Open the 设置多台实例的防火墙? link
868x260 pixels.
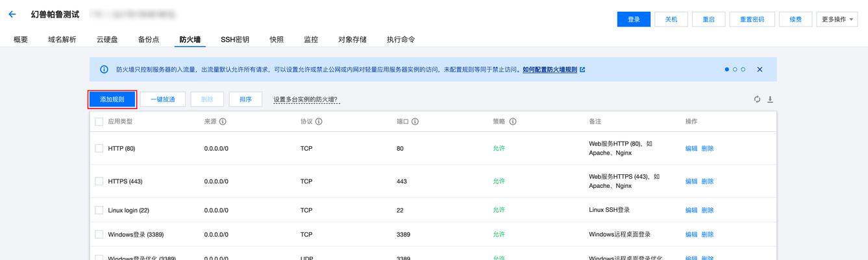pyautogui.click(x=306, y=99)
